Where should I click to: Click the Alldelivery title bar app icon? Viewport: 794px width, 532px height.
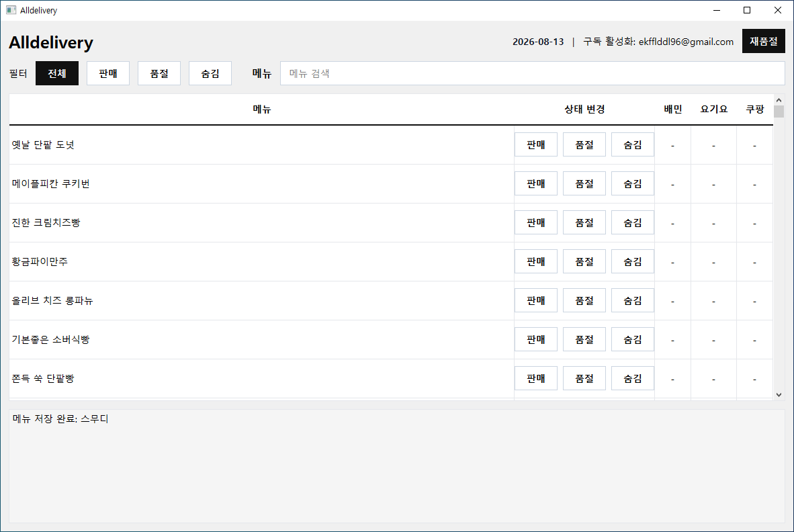click(x=11, y=10)
